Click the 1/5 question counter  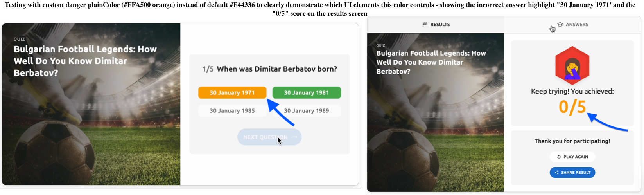point(208,69)
